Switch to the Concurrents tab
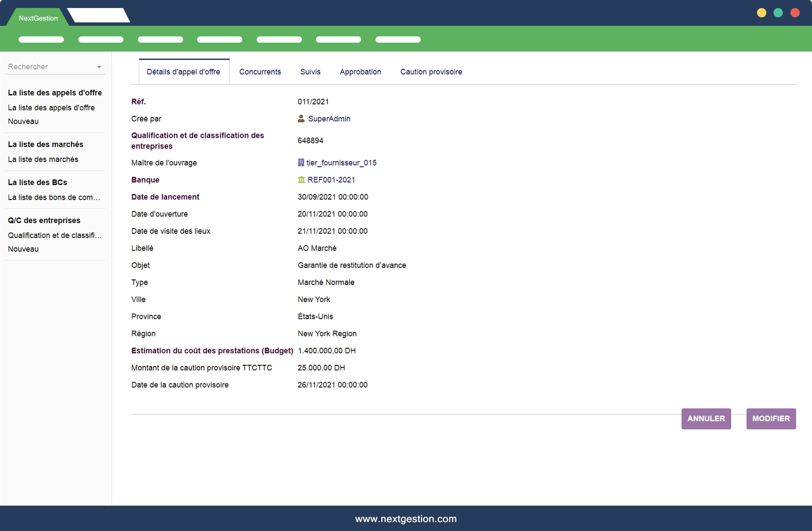Viewport: 812px width, 531px height. 260,72
